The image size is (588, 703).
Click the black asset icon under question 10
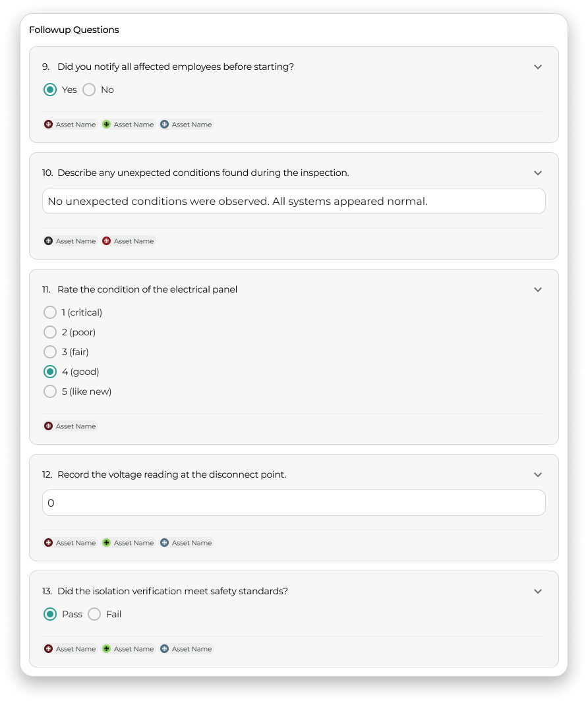point(48,241)
